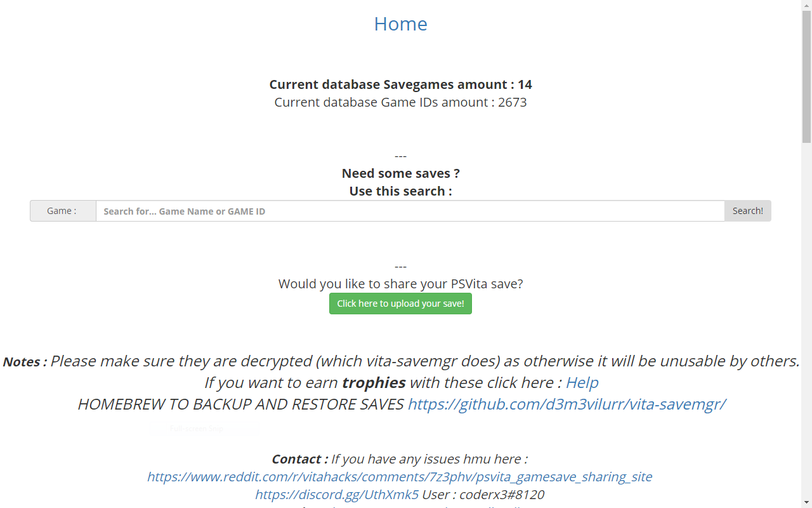Click the bold "Contact :" label
This screenshot has height=508, width=812.
pyautogui.click(x=299, y=459)
